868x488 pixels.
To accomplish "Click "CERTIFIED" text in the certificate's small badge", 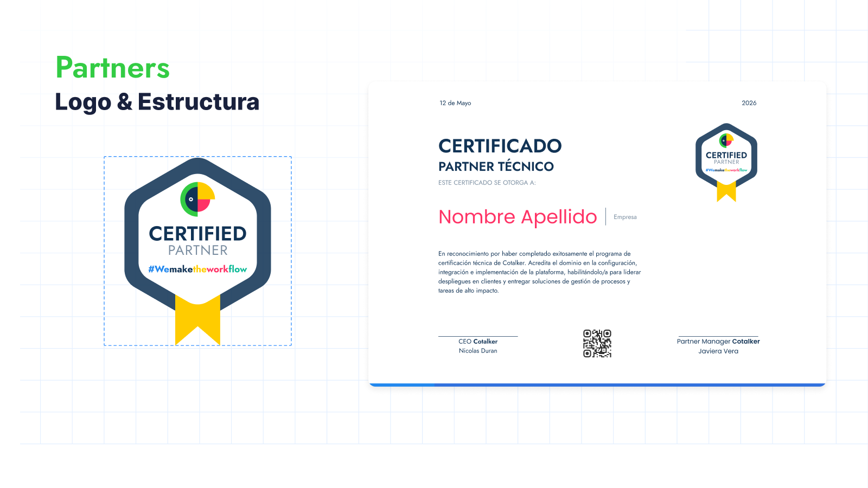I will [x=726, y=155].
